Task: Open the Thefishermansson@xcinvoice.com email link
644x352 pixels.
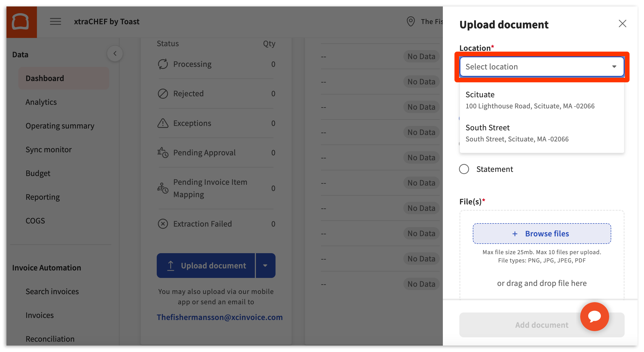Action: [x=219, y=317]
